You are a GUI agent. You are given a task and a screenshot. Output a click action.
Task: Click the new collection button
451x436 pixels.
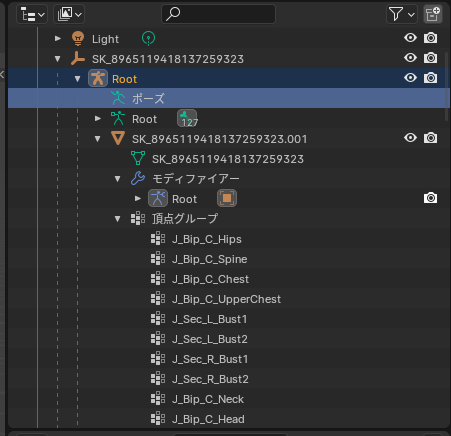tap(433, 14)
